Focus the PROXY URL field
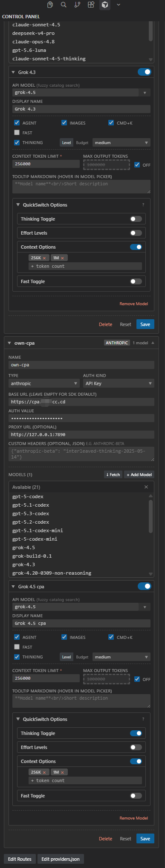Screen dimensions: 165x868 click(x=81, y=434)
